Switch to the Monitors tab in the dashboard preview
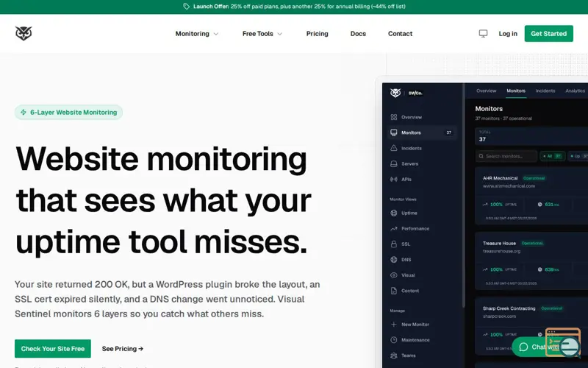 [516, 91]
